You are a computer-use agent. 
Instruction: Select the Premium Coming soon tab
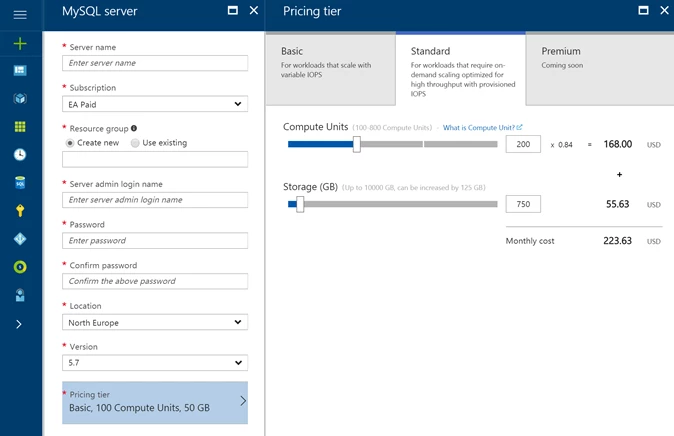point(600,69)
